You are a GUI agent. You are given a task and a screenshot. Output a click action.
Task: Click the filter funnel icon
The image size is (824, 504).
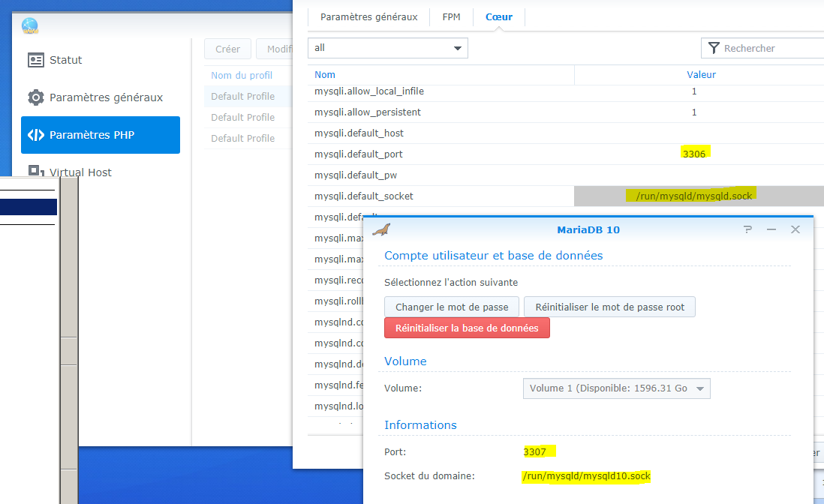point(714,48)
